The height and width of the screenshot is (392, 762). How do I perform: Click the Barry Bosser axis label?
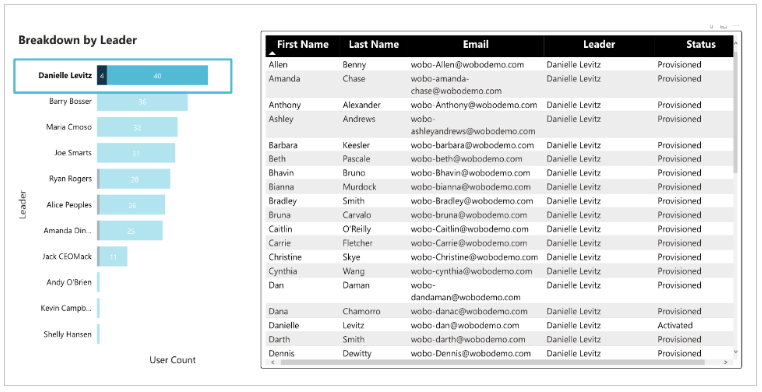click(x=70, y=101)
